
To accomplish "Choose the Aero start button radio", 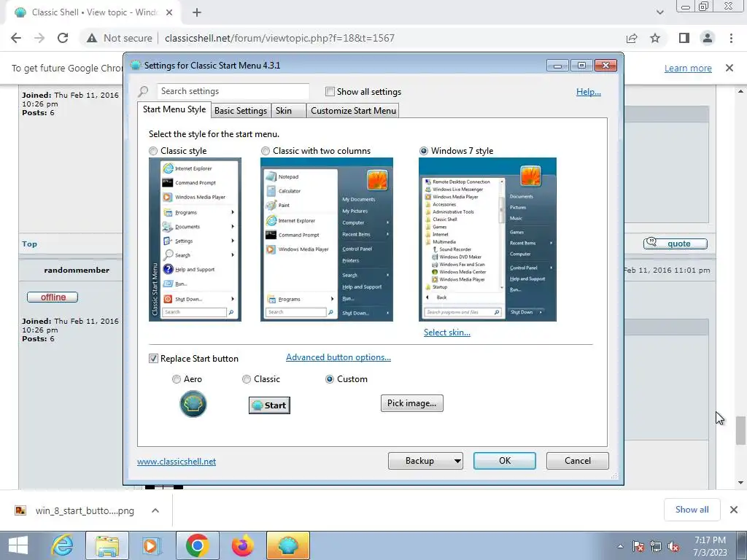I will 177,379.
